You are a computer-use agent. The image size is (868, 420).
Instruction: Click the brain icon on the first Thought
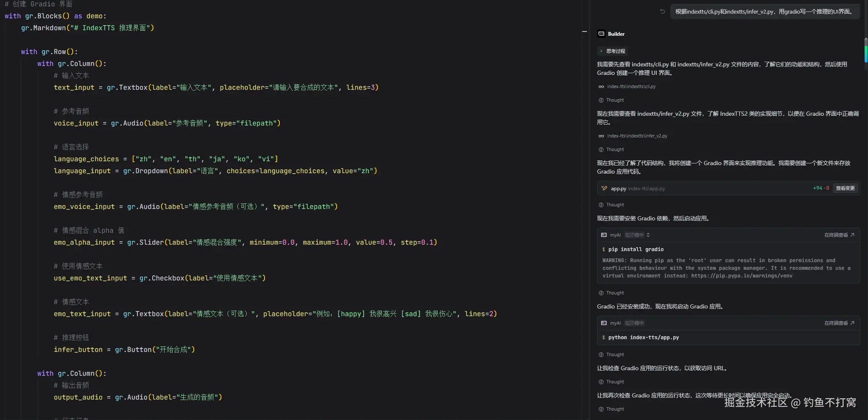(601, 100)
